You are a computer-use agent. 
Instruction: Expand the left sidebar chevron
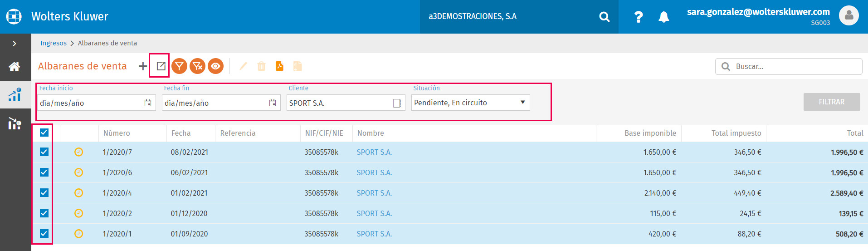pos(15,44)
